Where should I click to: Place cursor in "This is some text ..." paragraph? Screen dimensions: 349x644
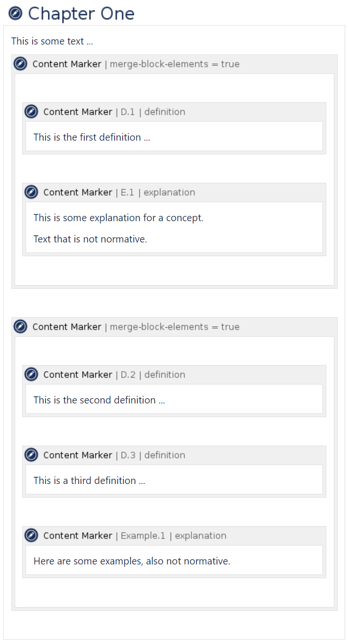(52, 41)
